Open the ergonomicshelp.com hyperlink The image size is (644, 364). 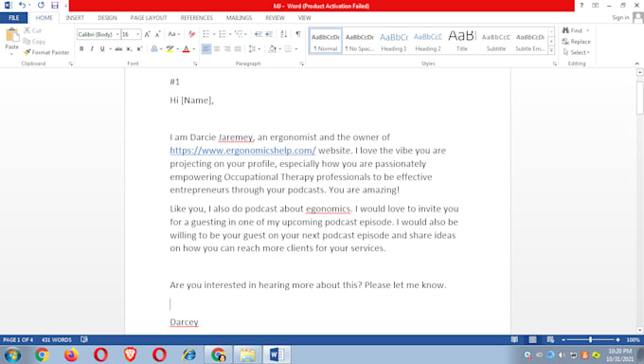coord(242,151)
